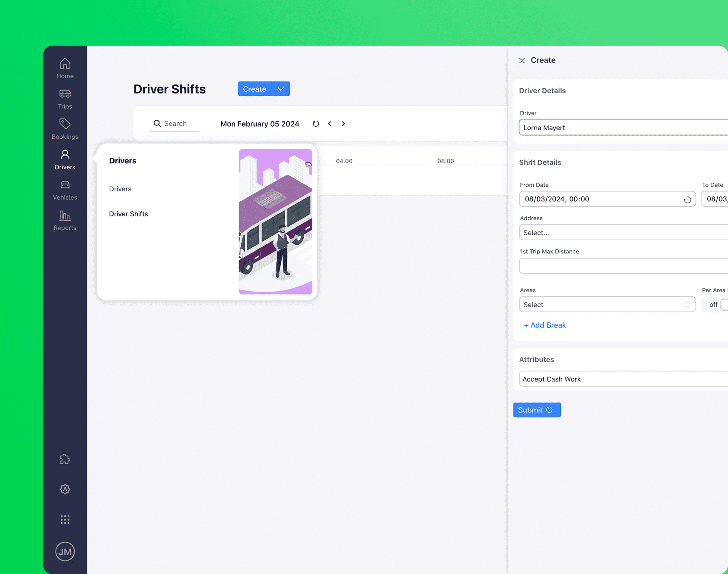Open Vehicles from the sidebar
The width and height of the screenshot is (728, 574).
[65, 190]
